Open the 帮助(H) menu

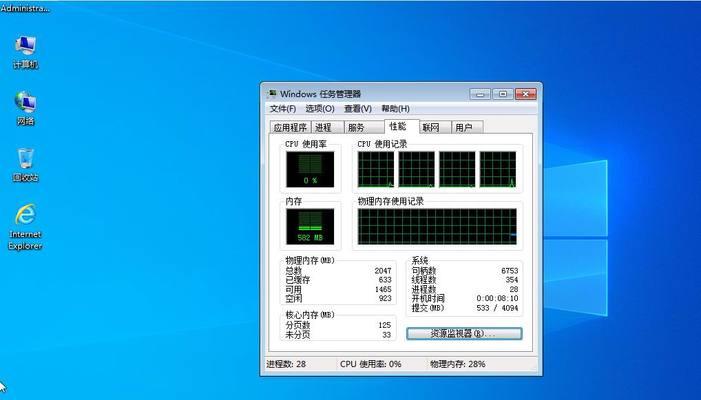pos(395,109)
